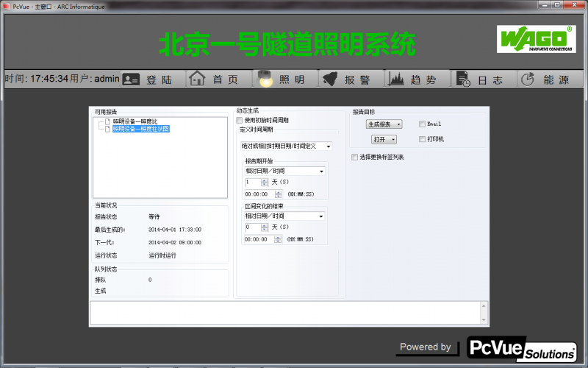Open the 登陆 login ID-card icon
Screen dimensions: 588x368
(131, 79)
